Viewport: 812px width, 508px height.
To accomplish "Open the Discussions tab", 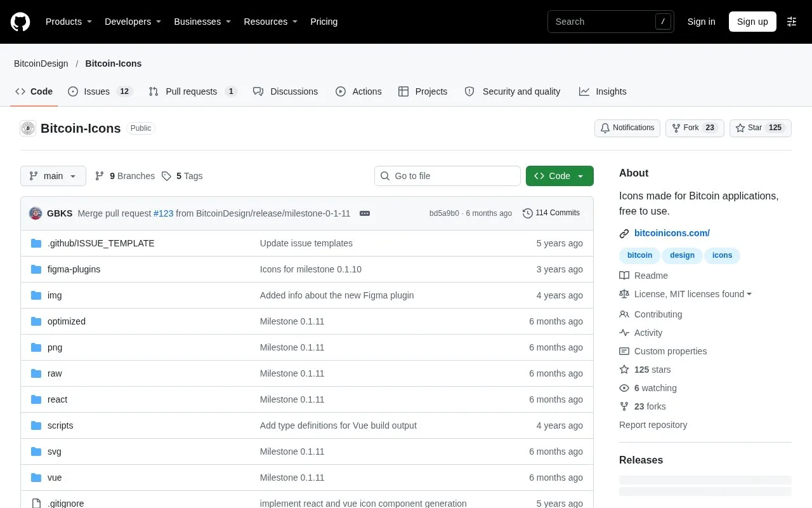I will coord(285,91).
